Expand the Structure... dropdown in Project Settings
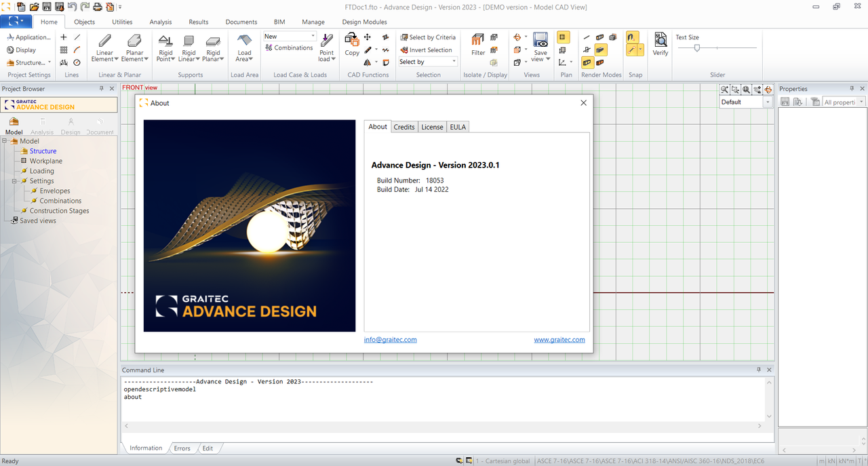 [50, 62]
